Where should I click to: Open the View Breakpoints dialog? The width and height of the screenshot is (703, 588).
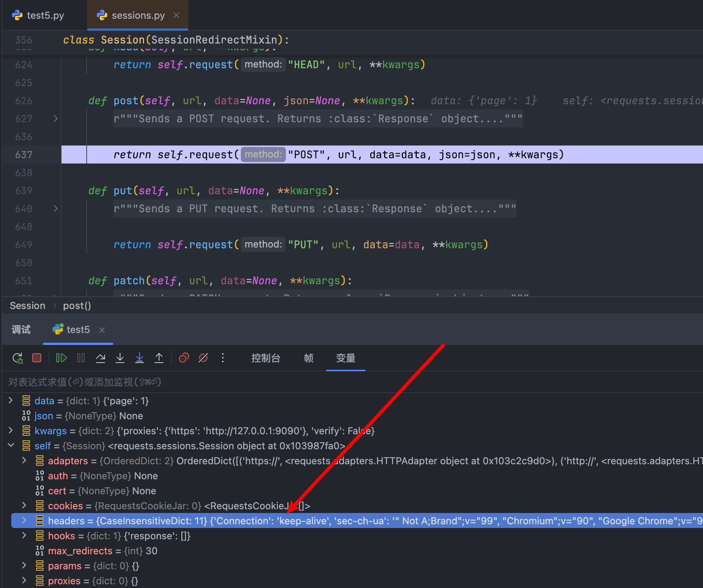pos(184,358)
